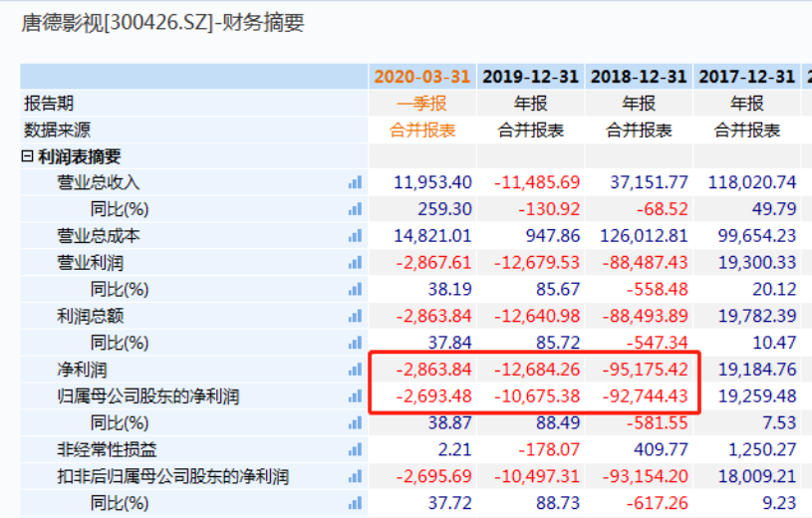The height and width of the screenshot is (518, 812).
Task: Click the value 14,821.01
Action: [433, 236]
